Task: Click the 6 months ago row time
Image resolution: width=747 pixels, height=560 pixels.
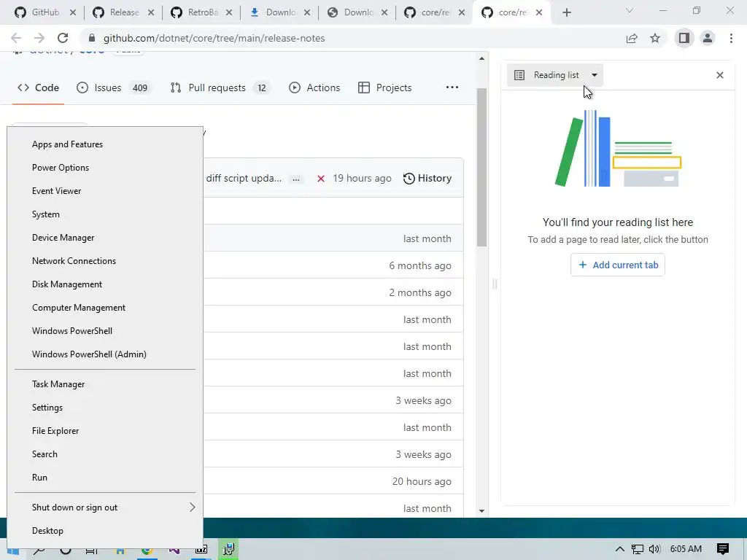Action: (x=420, y=265)
